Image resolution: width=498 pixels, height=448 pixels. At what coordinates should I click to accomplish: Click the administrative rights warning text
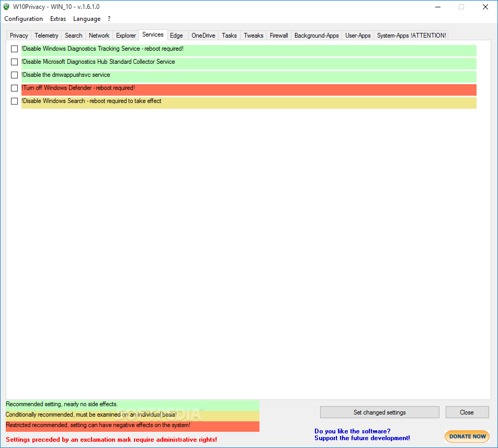(111, 440)
